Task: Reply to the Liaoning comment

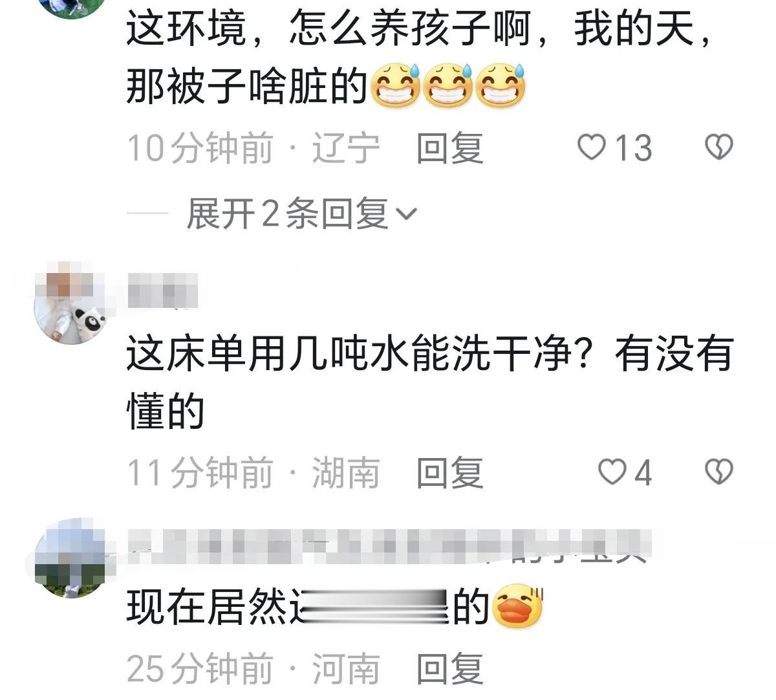Action: coord(450,148)
